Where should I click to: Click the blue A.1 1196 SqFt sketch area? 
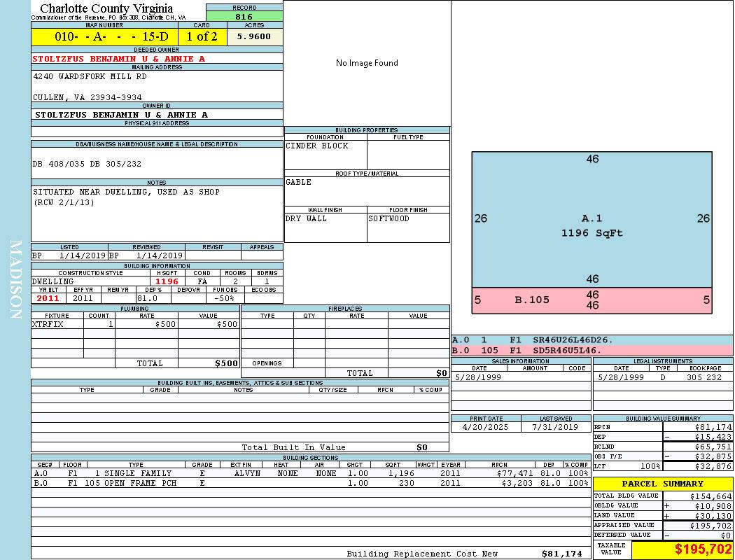[x=591, y=225]
